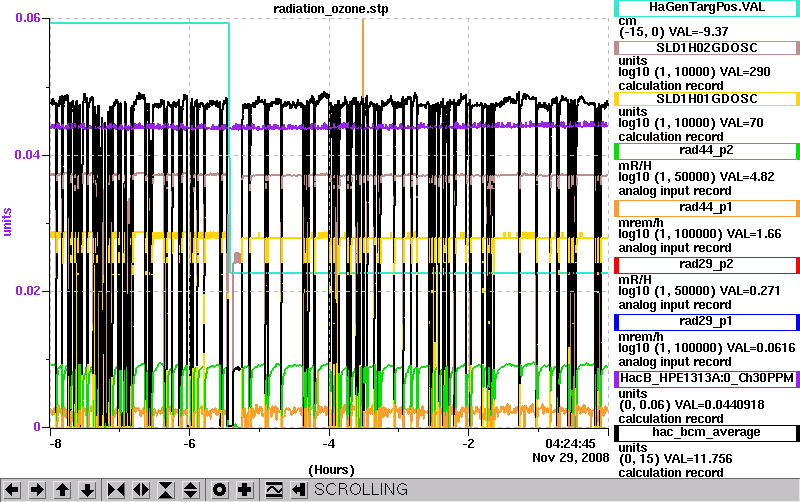The width and height of the screenshot is (800, 502).
Task: Click the VAL=70 readout line
Action: tap(691, 123)
